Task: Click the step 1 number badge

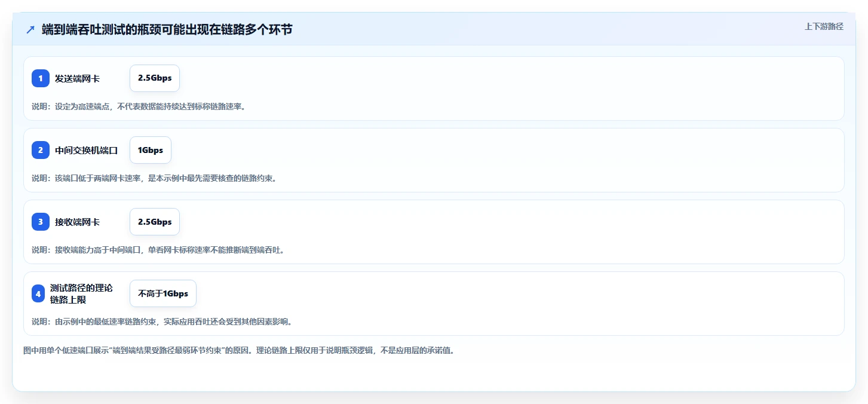Action: point(41,78)
